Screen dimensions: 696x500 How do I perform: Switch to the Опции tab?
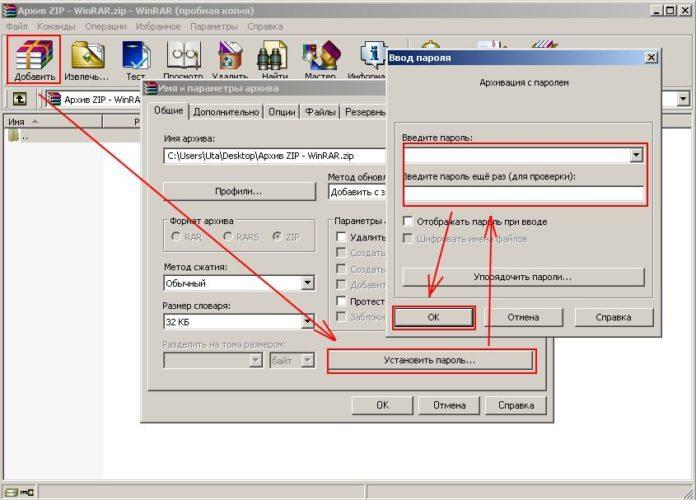pyautogui.click(x=282, y=112)
